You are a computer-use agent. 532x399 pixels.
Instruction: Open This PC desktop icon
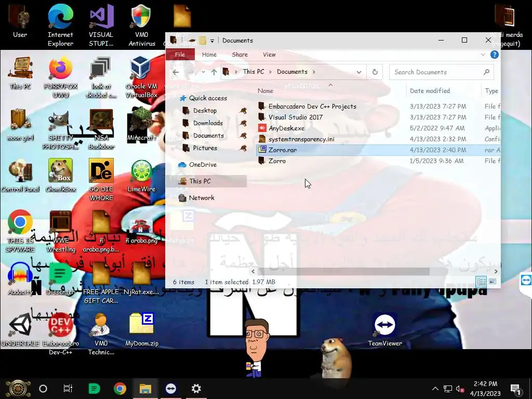point(20,73)
